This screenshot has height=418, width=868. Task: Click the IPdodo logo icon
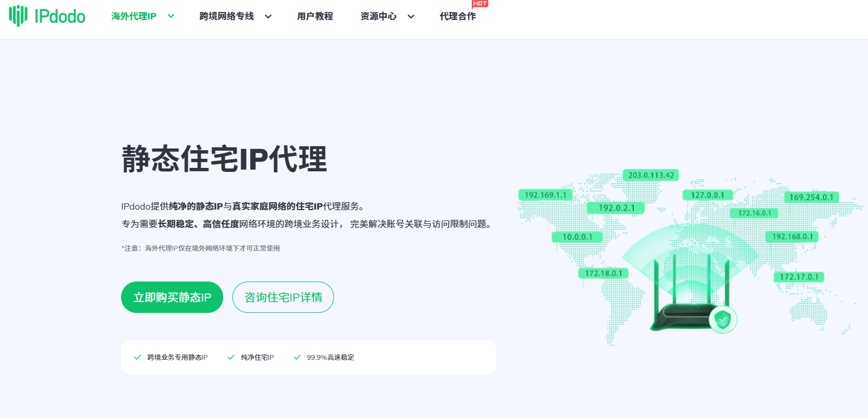[18, 16]
